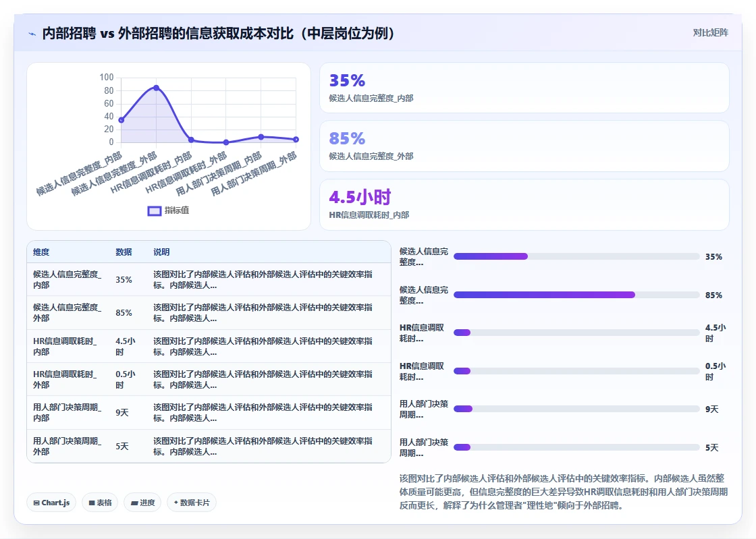Click the 9天 progress bar

pyautogui.click(x=576, y=409)
